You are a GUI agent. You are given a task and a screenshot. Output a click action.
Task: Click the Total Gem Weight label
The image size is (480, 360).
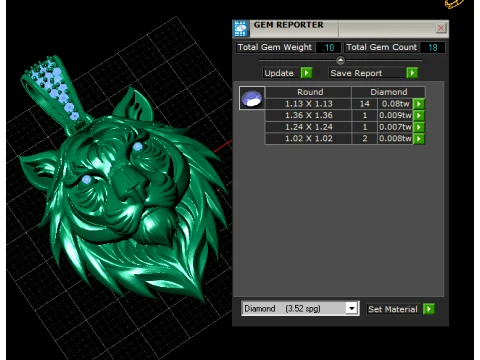coord(275,47)
